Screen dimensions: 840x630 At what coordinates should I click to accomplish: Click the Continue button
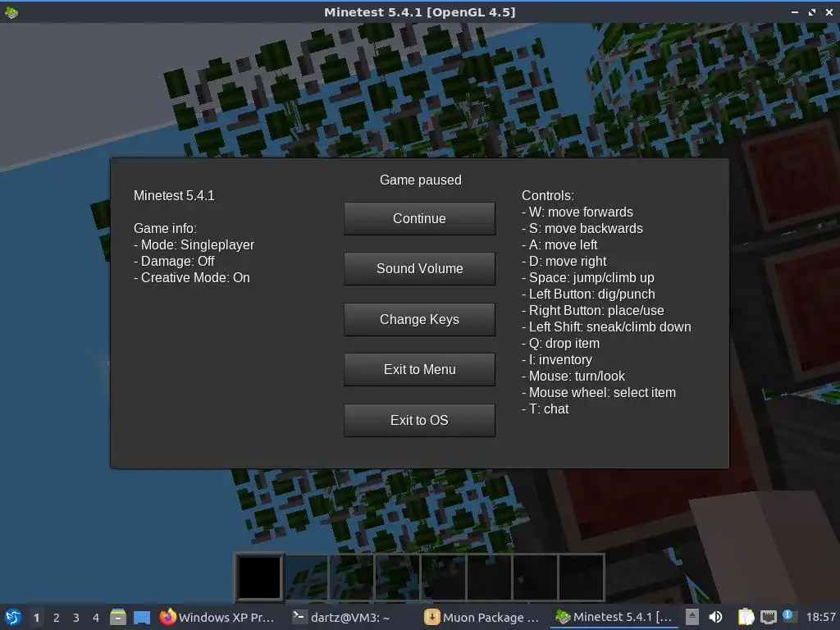click(419, 218)
